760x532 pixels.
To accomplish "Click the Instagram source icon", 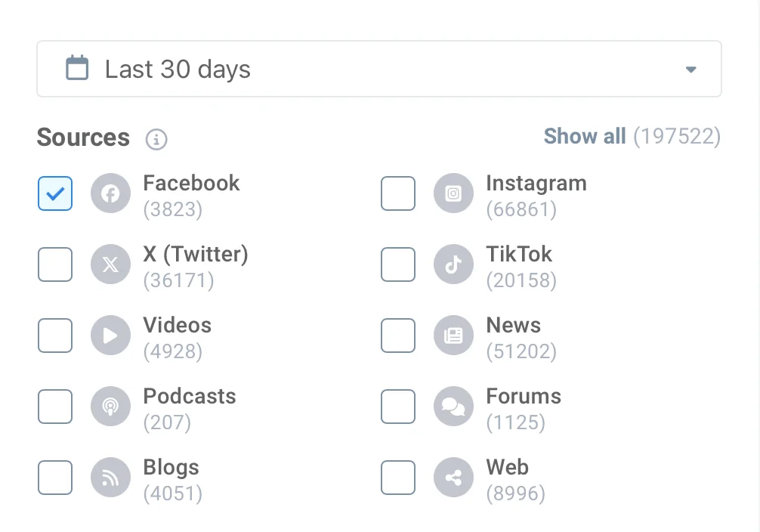I will coord(453,193).
